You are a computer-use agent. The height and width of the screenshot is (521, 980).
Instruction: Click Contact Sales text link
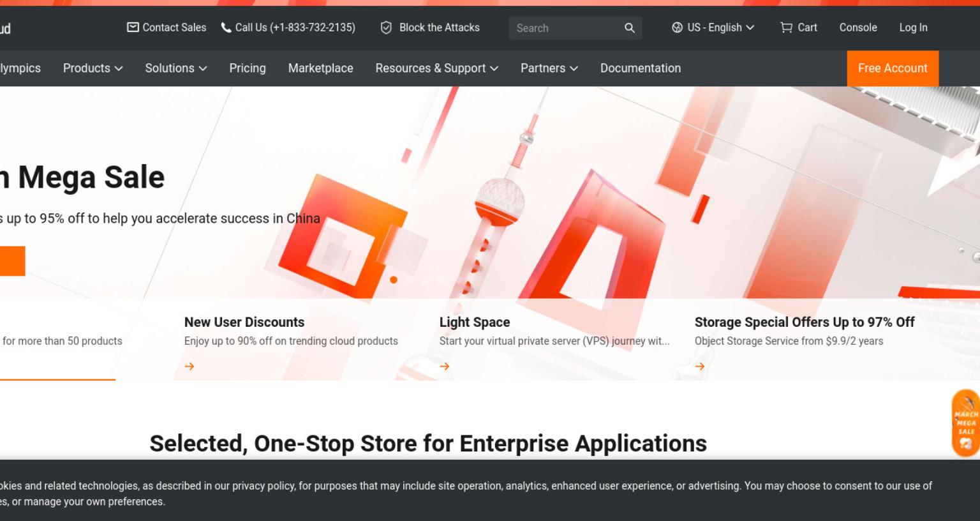click(174, 27)
